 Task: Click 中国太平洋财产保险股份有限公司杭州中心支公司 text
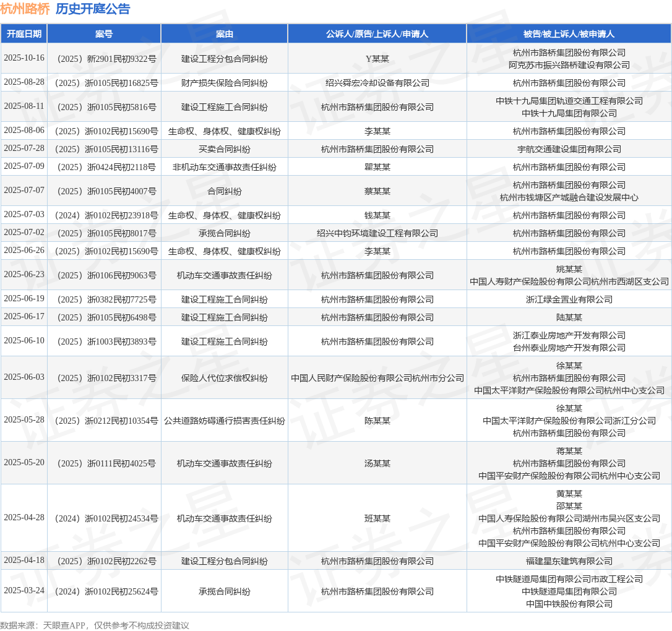pyautogui.click(x=569, y=390)
